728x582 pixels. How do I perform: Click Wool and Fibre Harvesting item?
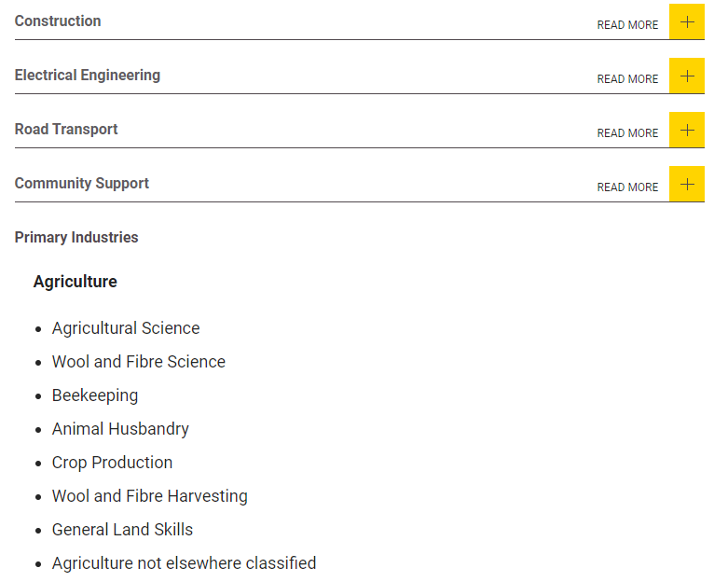tap(150, 496)
